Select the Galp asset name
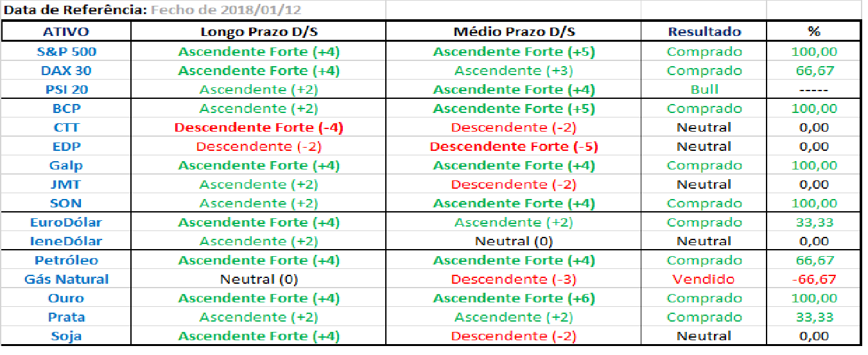Screen dimensions: 868x355 coord(66,166)
